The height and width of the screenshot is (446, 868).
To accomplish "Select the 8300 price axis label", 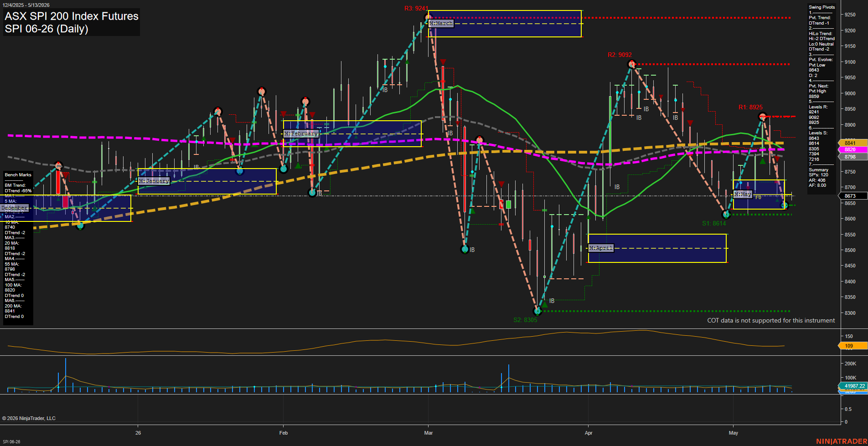I will 850,313.
